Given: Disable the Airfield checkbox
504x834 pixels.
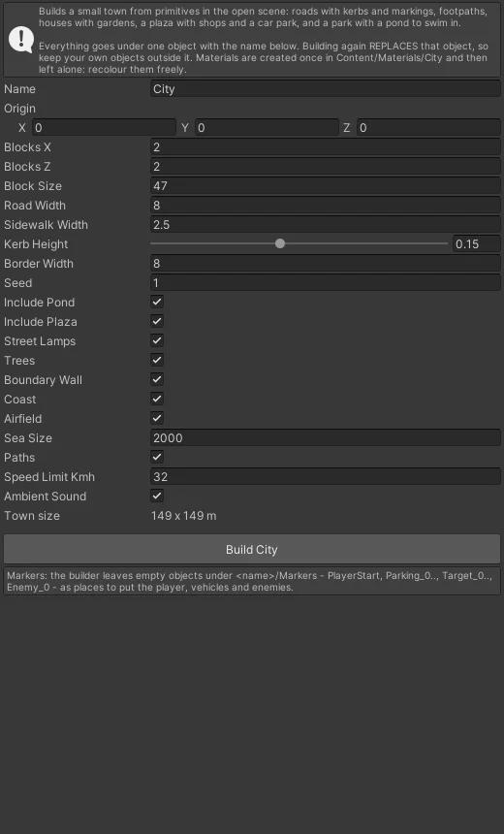Looking at the screenshot, I should pos(157,419).
